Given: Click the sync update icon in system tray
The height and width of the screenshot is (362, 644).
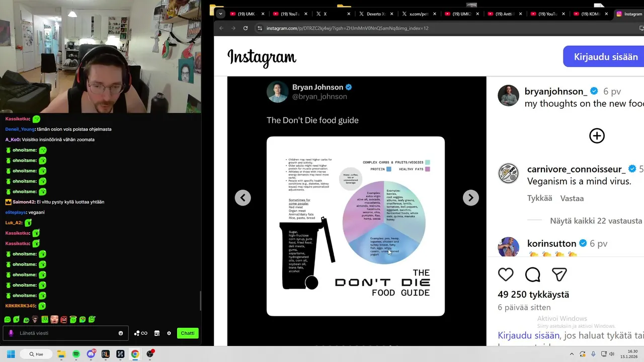Looking at the screenshot, I should [x=583, y=354].
